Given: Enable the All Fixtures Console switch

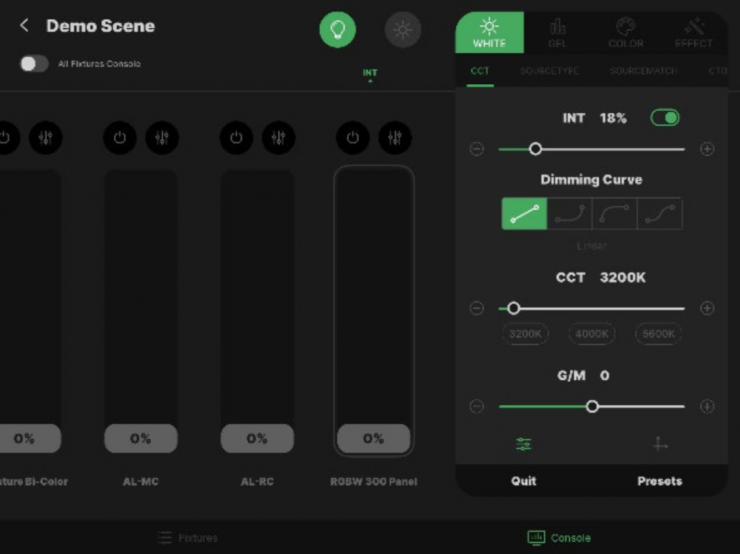Looking at the screenshot, I should click(x=34, y=64).
